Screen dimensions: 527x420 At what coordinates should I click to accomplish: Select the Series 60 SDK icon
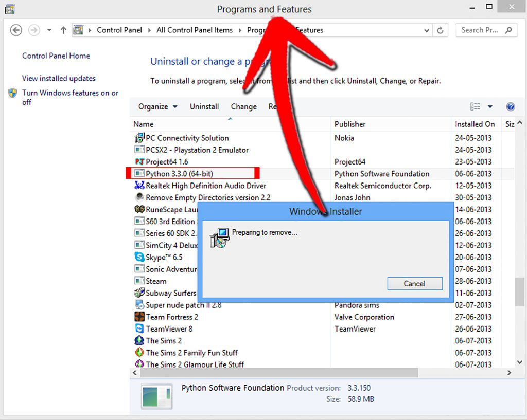pos(139,233)
